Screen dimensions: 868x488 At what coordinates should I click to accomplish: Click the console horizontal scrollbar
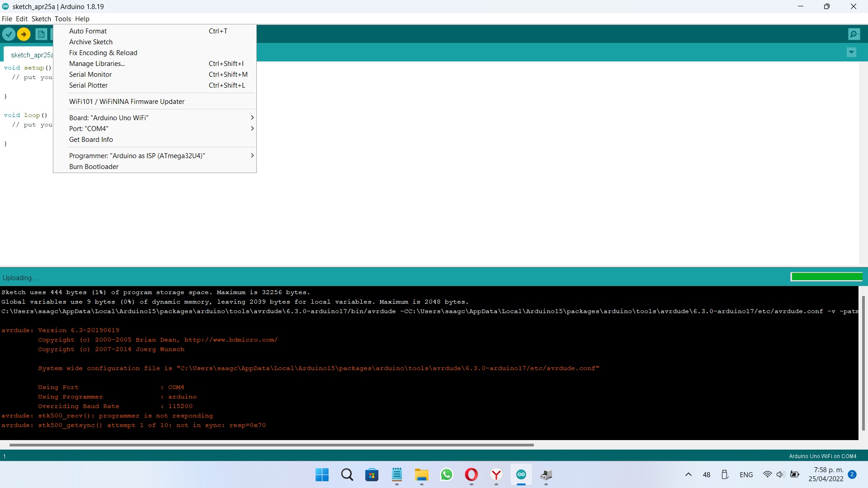(271, 445)
